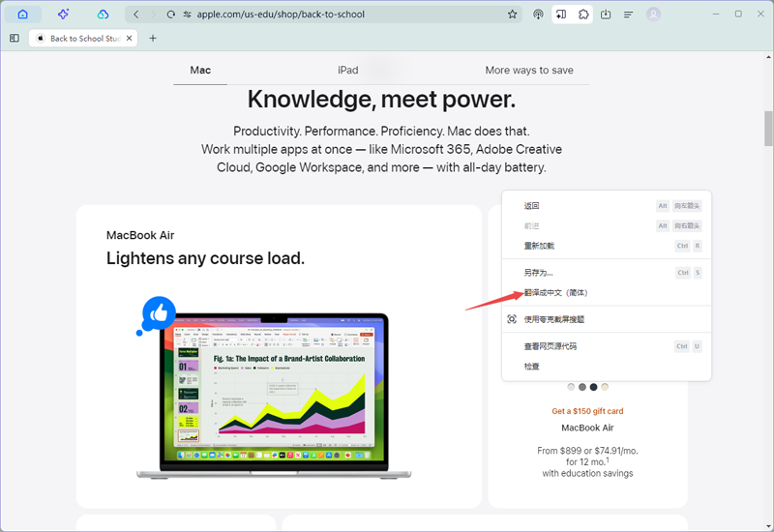Click the address bar URL text
774x532 pixels.
[x=281, y=15]
